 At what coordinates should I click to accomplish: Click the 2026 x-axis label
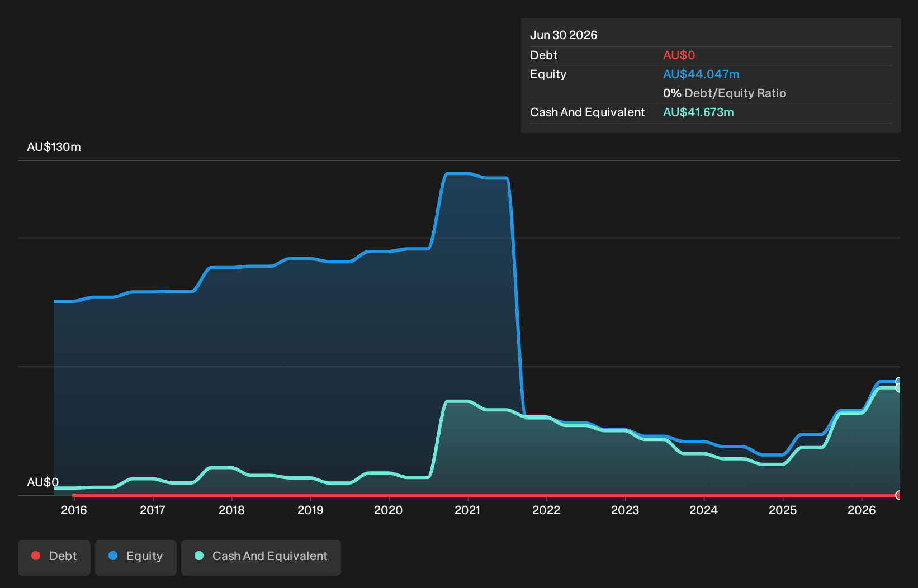coord(862,510)
